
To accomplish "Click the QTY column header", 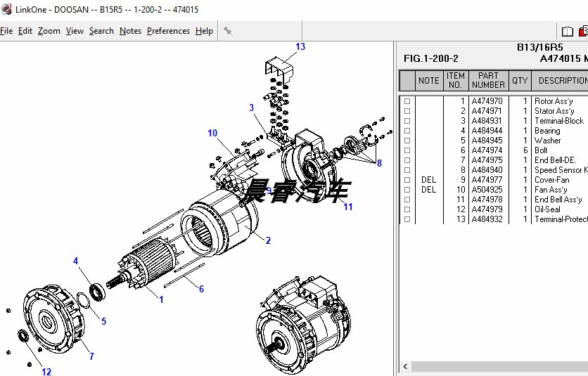I will tap(520, 81).
